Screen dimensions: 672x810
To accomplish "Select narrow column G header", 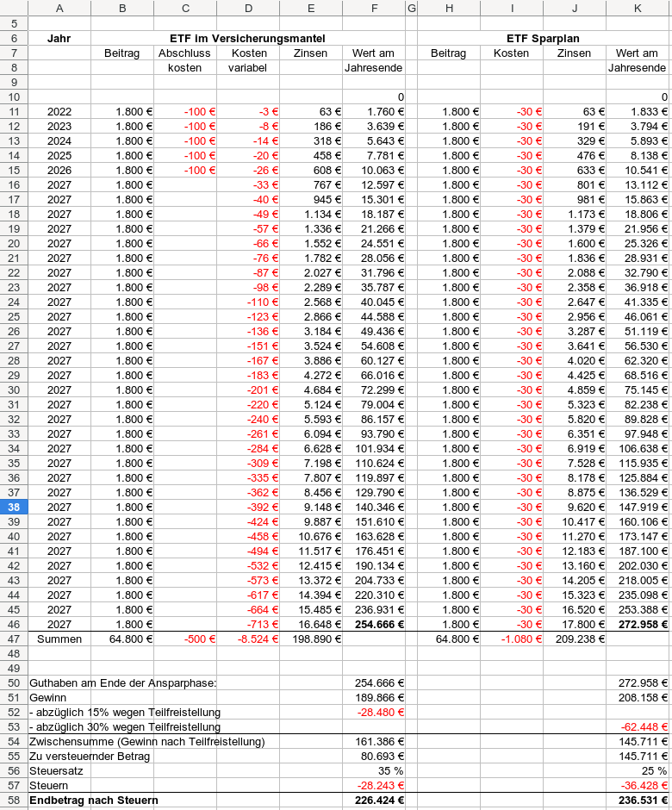I will (x=412, y=9).
